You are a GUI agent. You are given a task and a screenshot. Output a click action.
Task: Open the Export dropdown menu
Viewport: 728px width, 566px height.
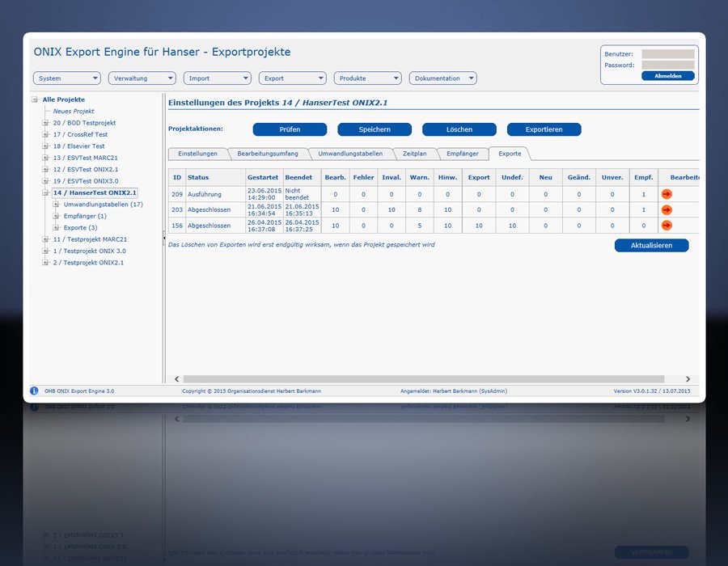click(x=293, y=78)
